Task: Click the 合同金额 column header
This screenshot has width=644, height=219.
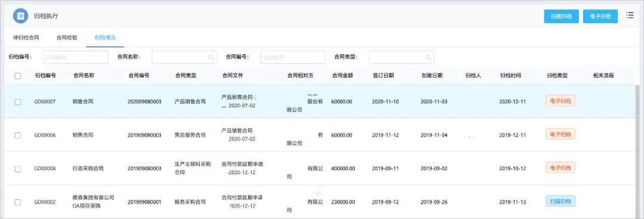Action: coord(342,76)
